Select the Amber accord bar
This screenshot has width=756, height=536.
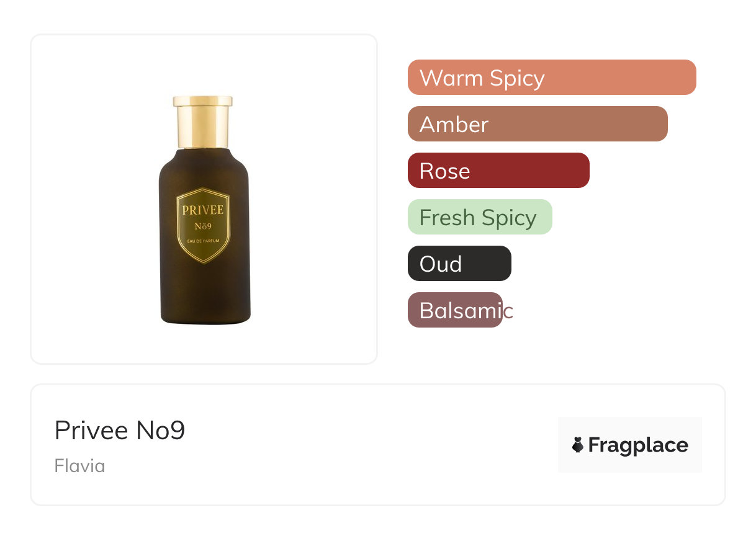click(538, 124)
